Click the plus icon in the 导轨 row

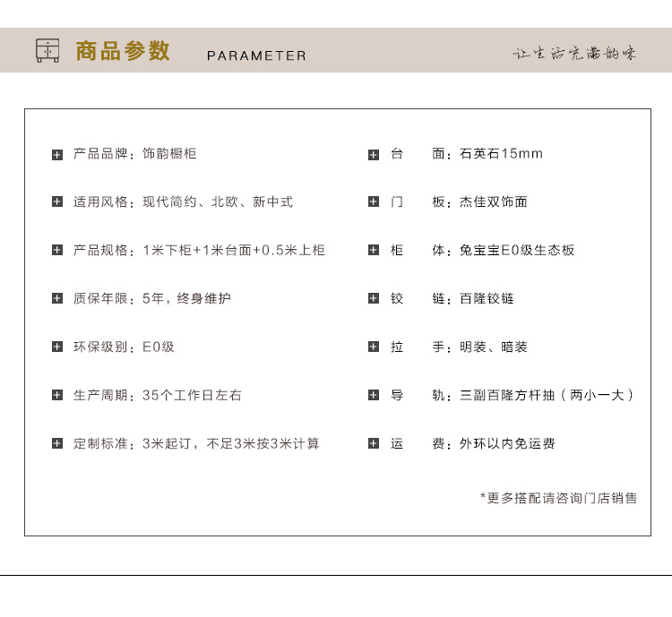374,395
